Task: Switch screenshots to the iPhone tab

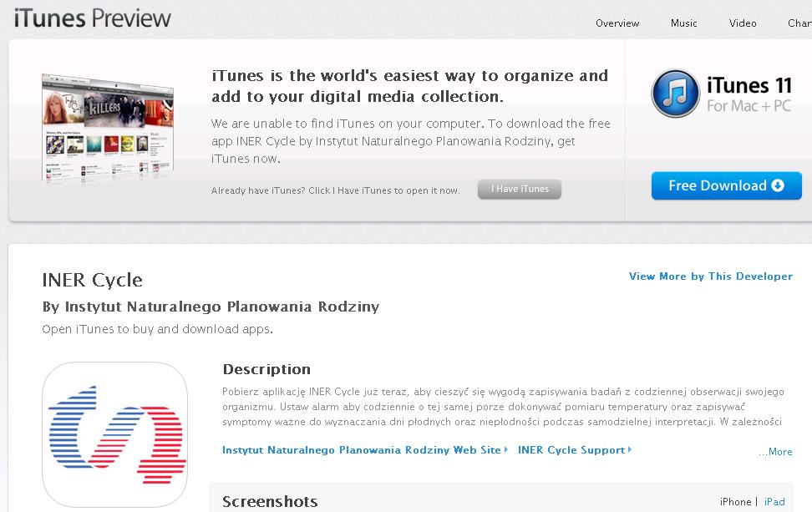Action: click(735, 502)
